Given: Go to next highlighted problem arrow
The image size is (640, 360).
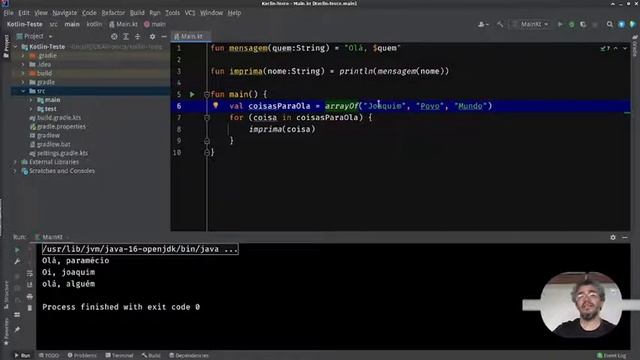Looking at the screenshot, I should click(624, 49).
